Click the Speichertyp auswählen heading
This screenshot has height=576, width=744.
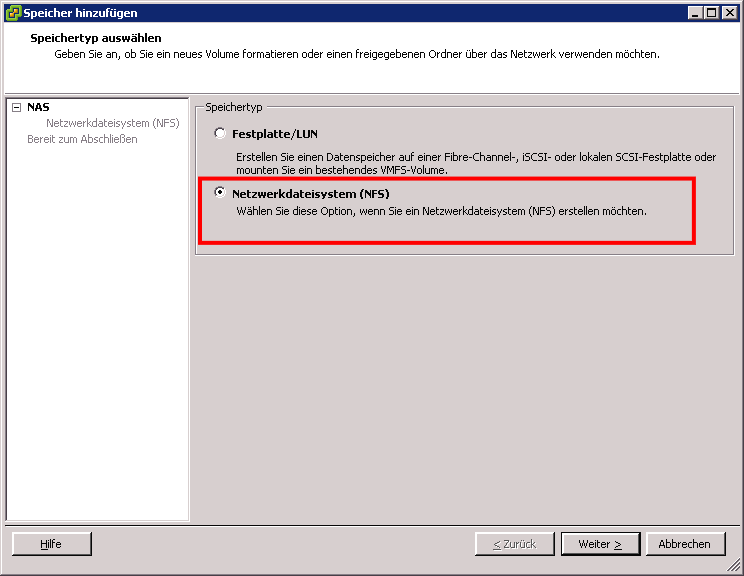[96, 38]
